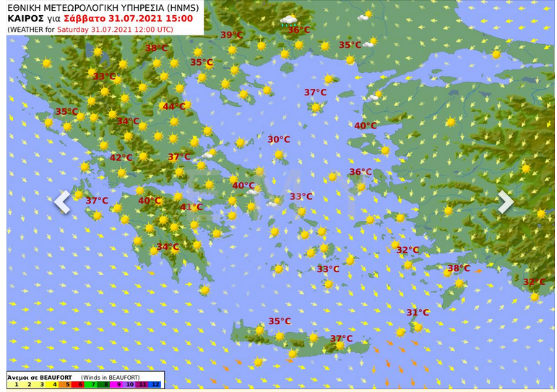This screenshot has height=392, width=557.
Task: Click the partly cloudy icon near 40°C Athens
Action: (254, 191)
